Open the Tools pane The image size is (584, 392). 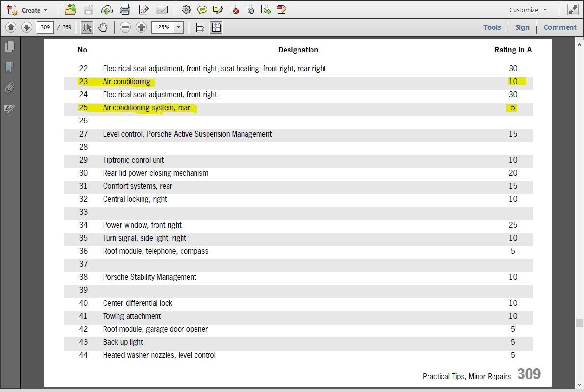[x=492, y=27]
